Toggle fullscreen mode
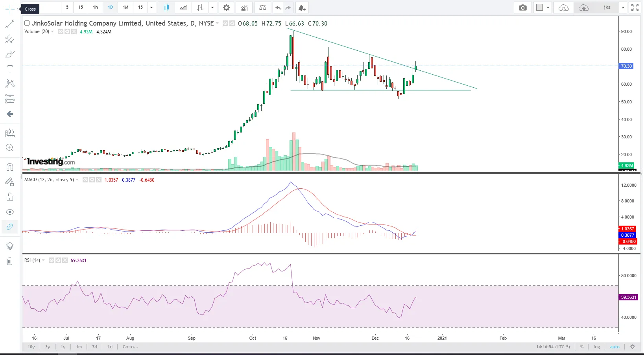This screenshot has width=644, height=355. point(635,7)
